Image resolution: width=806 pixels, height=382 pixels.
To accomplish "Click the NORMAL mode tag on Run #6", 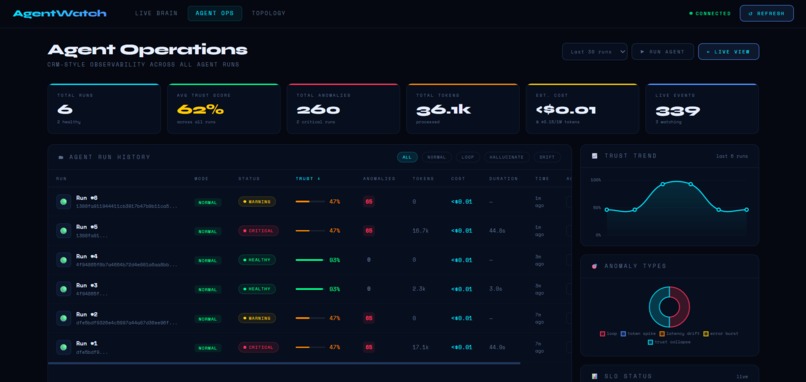I will 208,203.
